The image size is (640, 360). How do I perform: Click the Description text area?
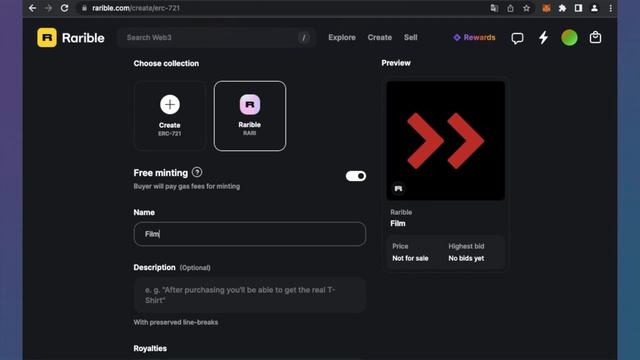250,295
